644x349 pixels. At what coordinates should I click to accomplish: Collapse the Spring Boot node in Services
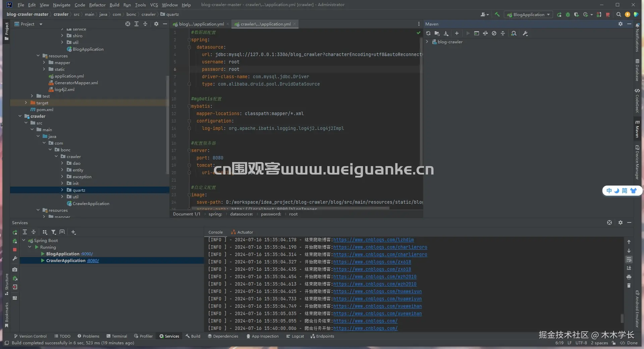click(24, 240)
